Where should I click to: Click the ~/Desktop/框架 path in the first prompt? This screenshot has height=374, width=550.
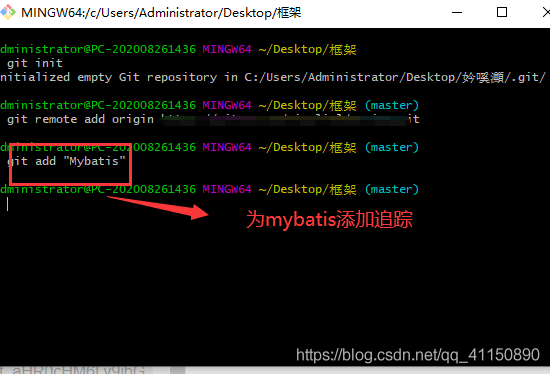point(308,49)
